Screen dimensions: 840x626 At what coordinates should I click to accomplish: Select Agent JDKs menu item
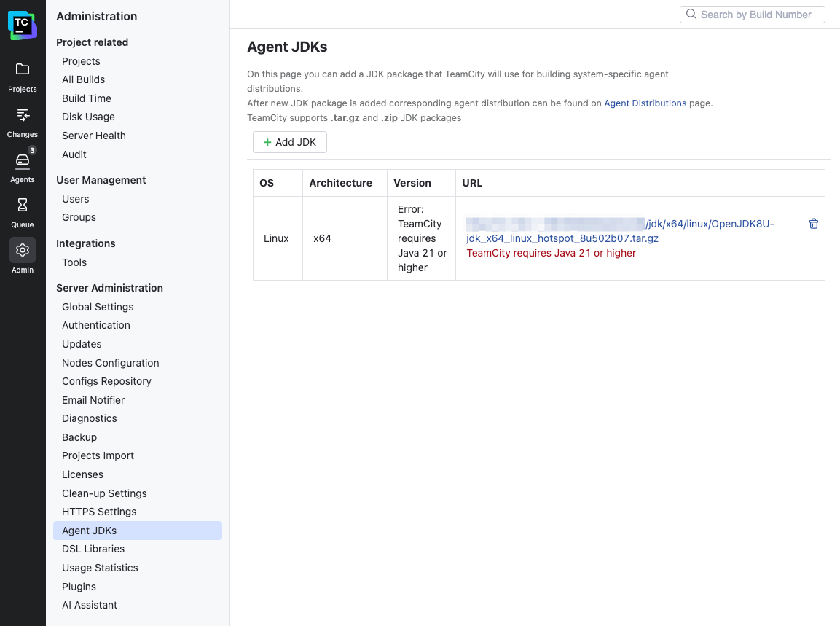[138, 530]
